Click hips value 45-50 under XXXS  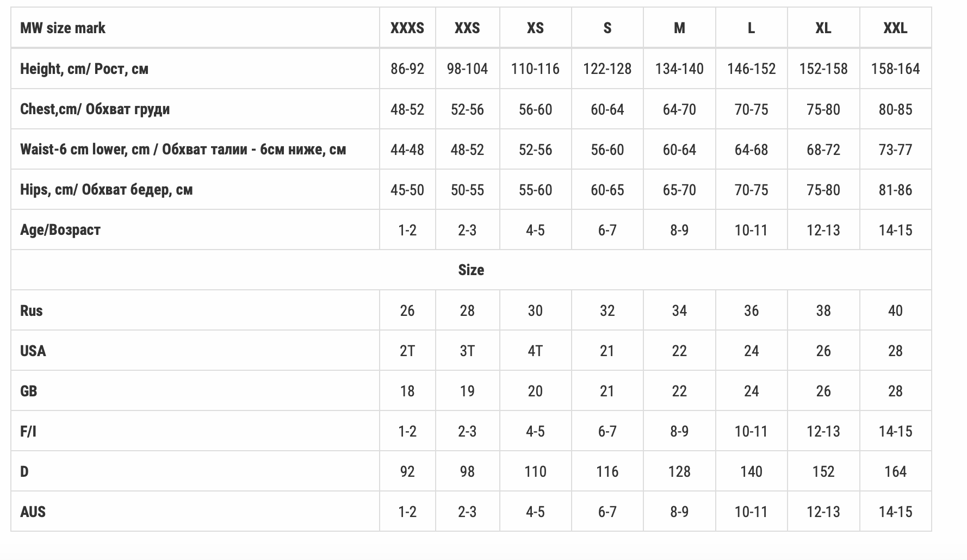click(x=407, y=190)
